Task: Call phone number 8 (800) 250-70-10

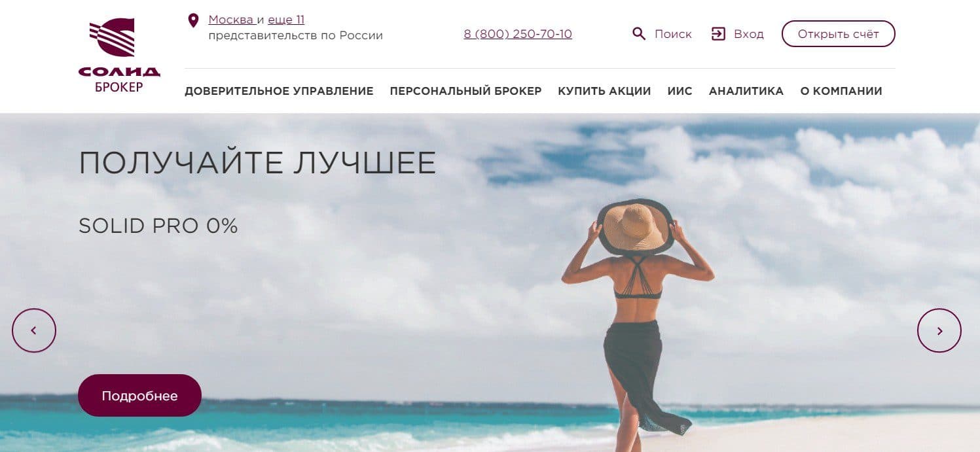Action: point(518,34)
